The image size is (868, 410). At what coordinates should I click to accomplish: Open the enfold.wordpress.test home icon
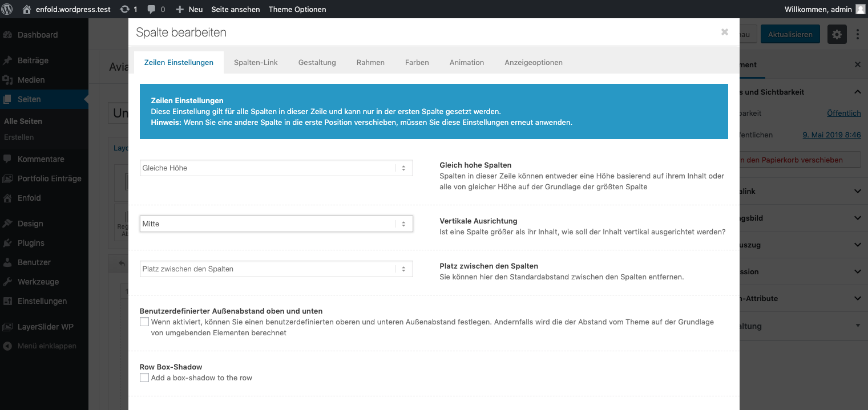click(27, 9)
